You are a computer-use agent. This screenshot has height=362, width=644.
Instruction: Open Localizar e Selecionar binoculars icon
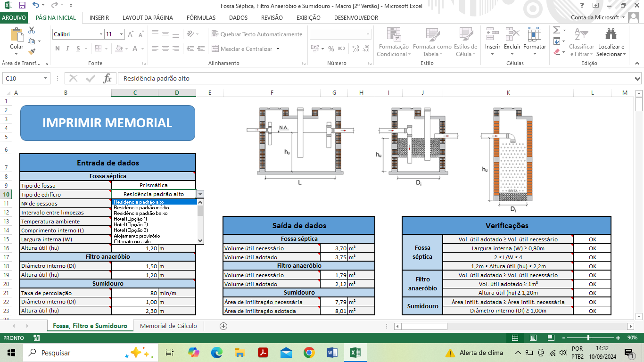(x=611, y=42)
